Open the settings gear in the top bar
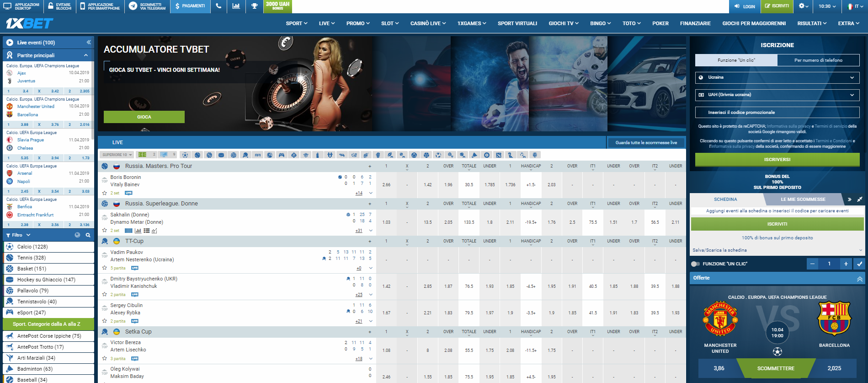The height and width of the screenshot is (383, 868). tap(803, 6)
